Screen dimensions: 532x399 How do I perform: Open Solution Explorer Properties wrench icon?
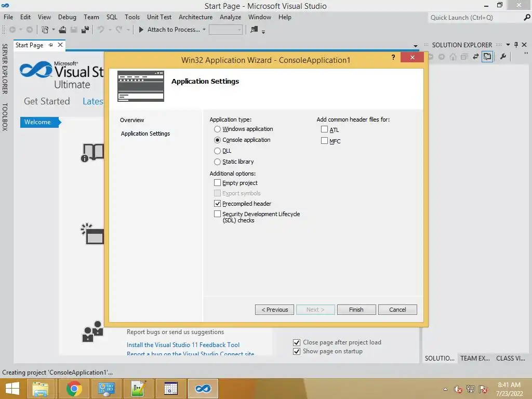click(503, 57)
